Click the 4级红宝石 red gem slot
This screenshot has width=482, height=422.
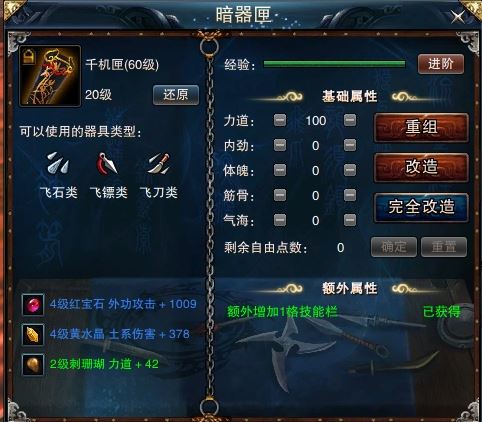[33, 304]
